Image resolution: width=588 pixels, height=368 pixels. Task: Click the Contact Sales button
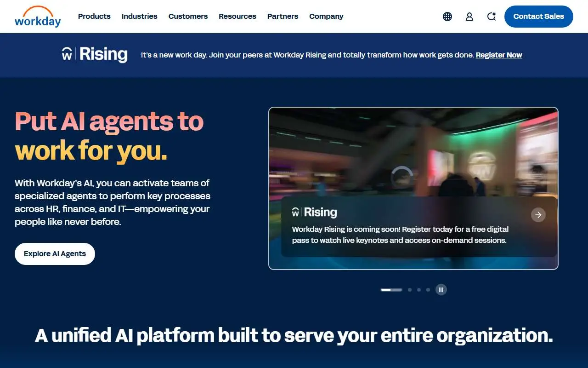click(539, 17)
